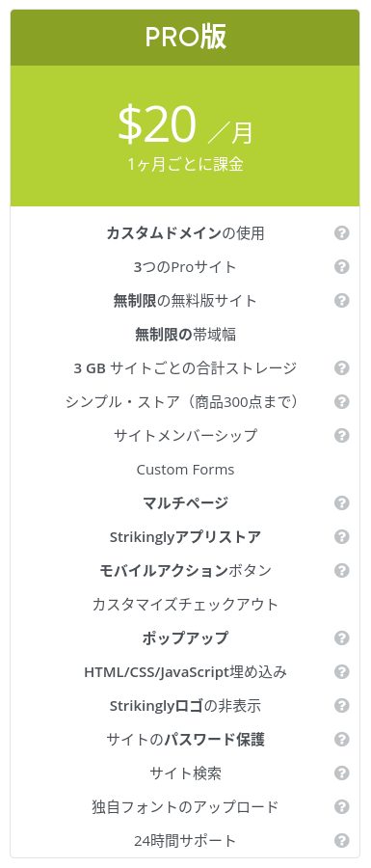Show help for 3 GB storage row
This screenshot has height=868, width=371.
click(x=342, y=368)
